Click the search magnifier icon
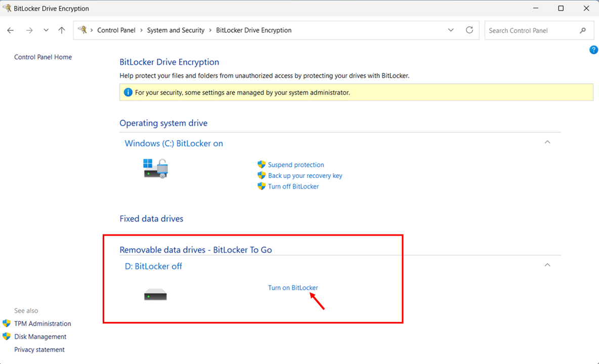 (x=583, y=30)
